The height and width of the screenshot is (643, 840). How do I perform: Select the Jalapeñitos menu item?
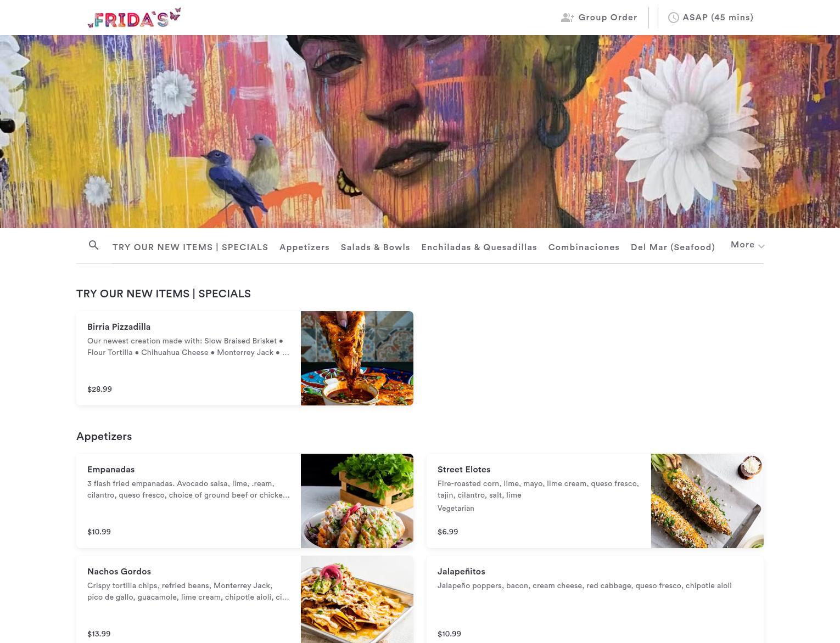click(x=595, y=599)
